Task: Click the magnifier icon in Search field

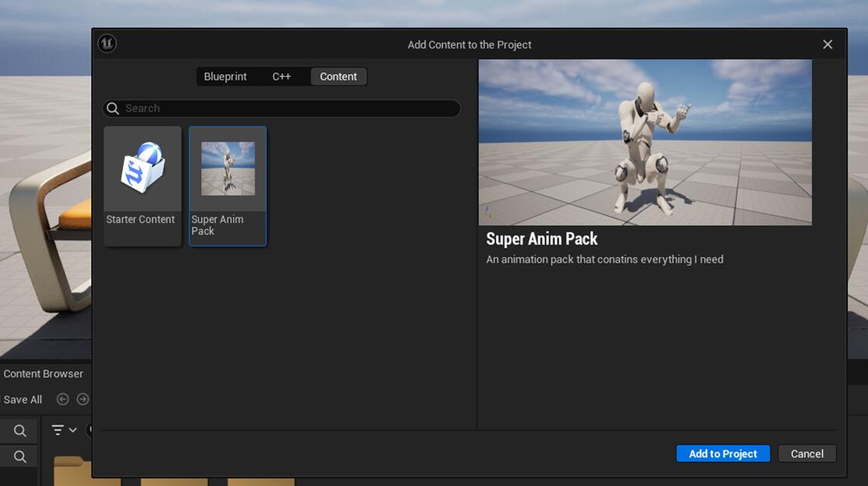Action: click(x=114, y=108)
